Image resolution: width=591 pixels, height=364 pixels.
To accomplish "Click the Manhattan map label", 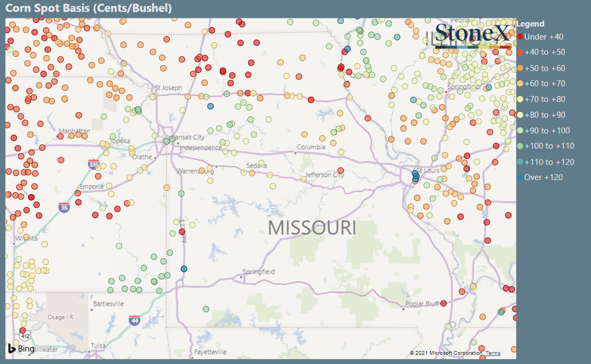I will 74,131.
